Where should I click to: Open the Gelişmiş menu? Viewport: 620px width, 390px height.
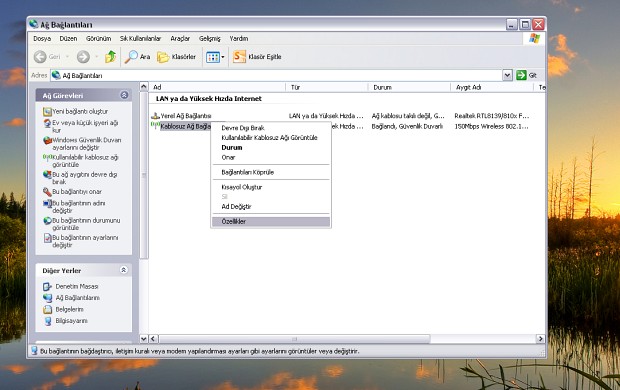pyautogui.click(x=210, y=38)
